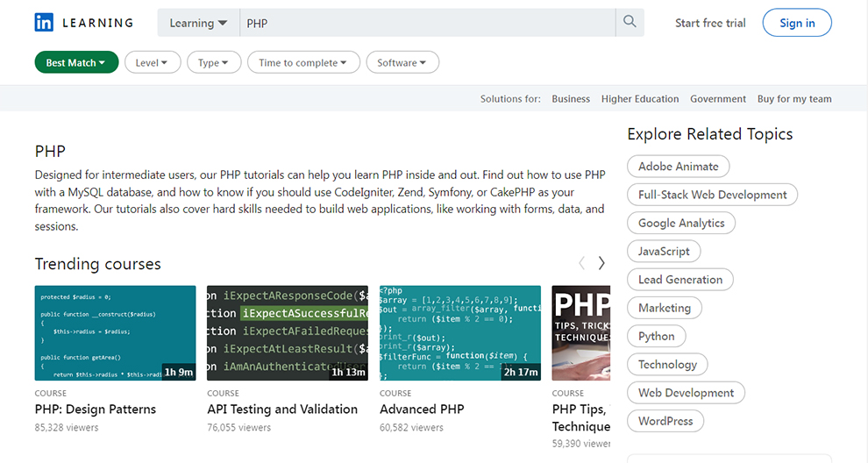Image resolution: width=868 pixels, height=463 pixels.
Task: Click the PHP Tips, Techniques course title
Action: pyautogui.click(x=580, y=417)
